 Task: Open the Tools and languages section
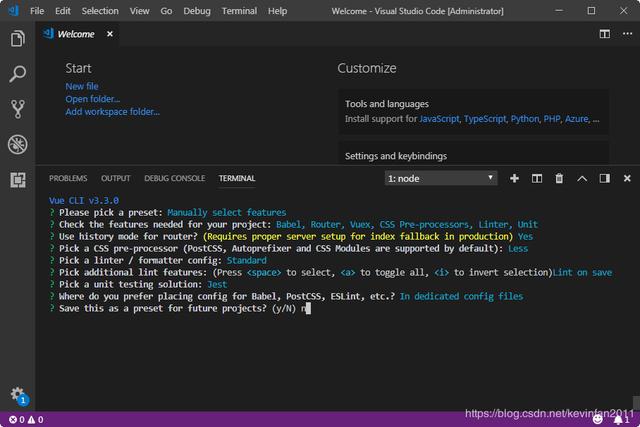[x=473, y=111]
